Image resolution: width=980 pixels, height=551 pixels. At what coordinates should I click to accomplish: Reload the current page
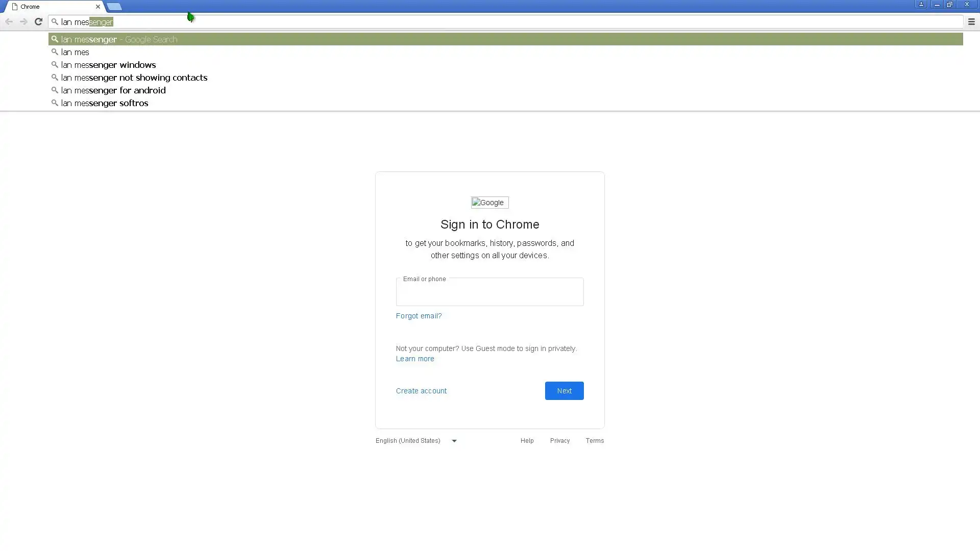click(38, 21)
